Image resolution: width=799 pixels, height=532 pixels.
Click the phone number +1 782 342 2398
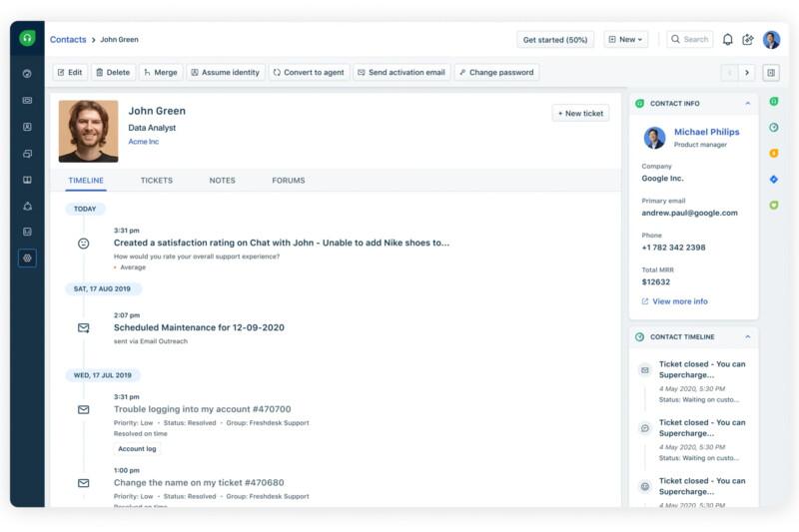[673, 248]
